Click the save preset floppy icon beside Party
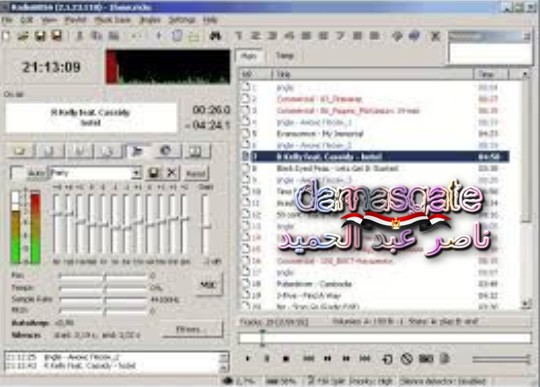This screenshot has height=387, width=540. (x=154, y=173)
